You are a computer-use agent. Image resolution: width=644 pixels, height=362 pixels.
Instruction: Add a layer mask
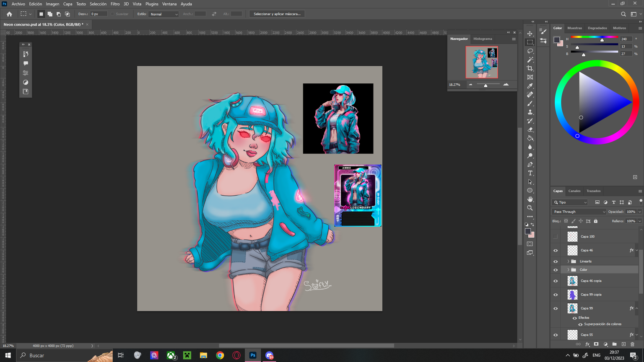coord(596,344)
